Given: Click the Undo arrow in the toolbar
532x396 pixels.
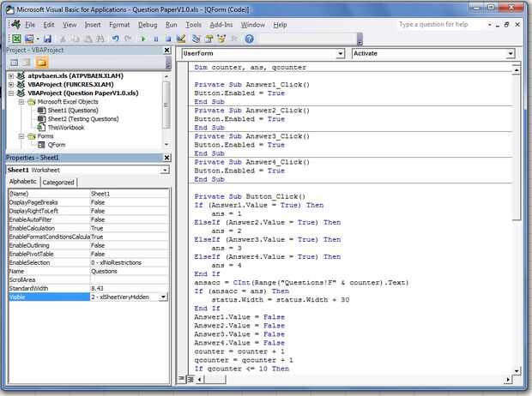Looking at the screenshot, I should coord(115,39).
